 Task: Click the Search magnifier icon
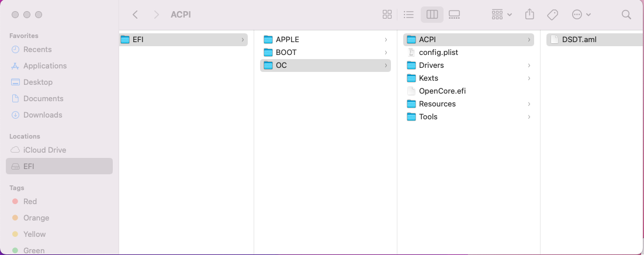click(x=626, y=15)
